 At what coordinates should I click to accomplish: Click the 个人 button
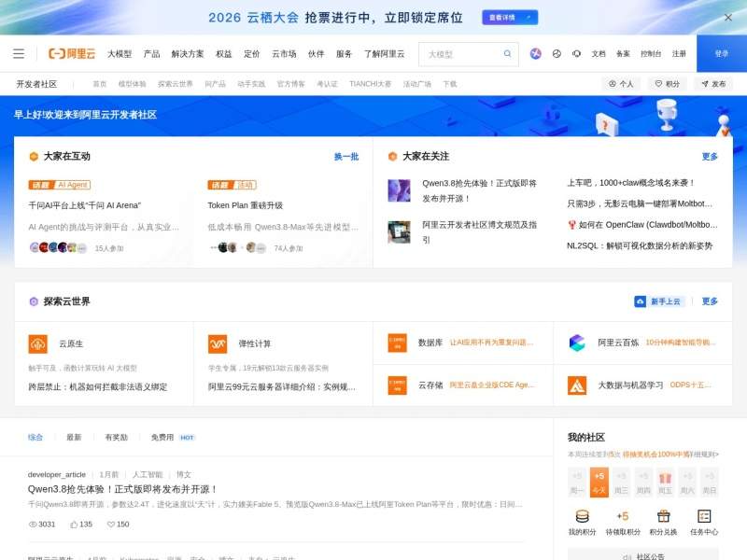(621, 84)
